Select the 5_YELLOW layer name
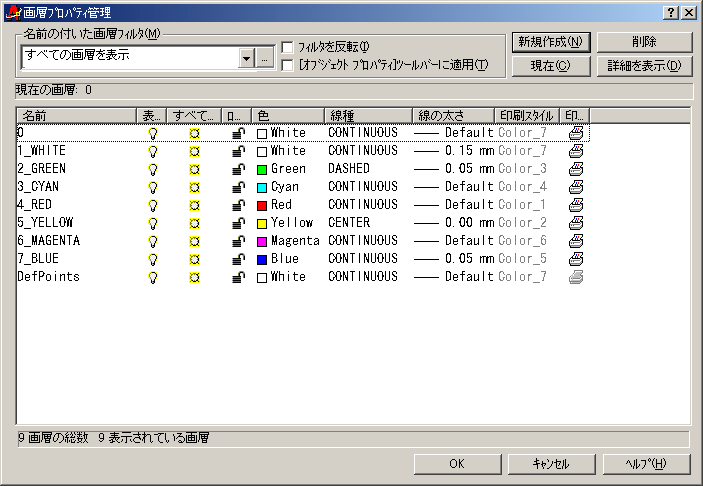This screenshot has width=703, height=486. click(x=45, y=223)
